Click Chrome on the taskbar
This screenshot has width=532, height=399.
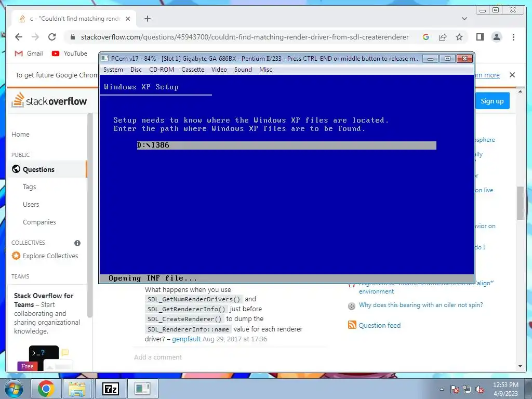pyautogui.click(x=46, y=389)
